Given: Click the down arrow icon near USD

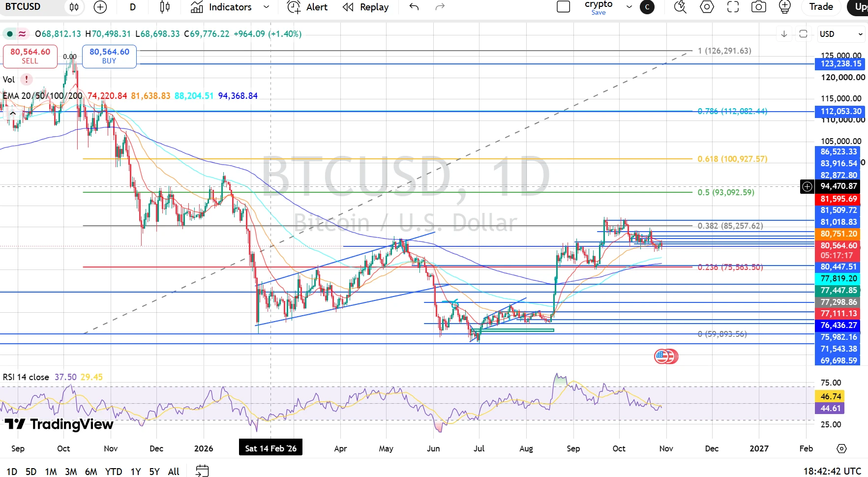Looking at the screenshot, I should (x=784, y=34).
